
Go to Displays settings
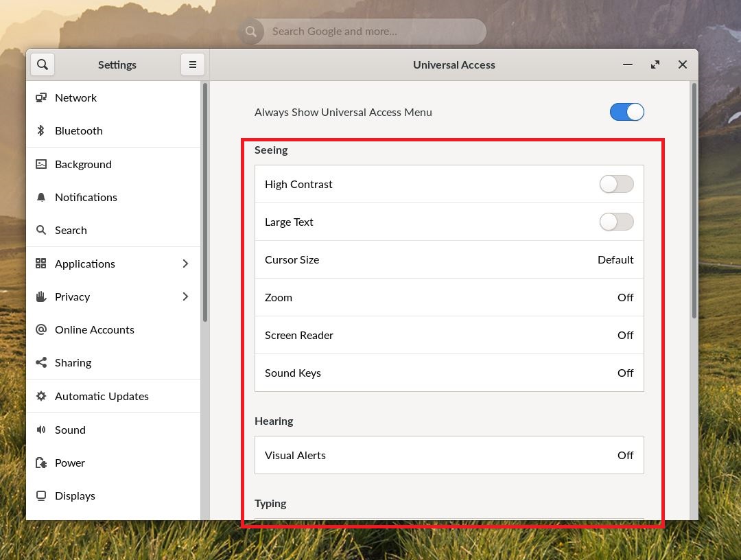point(113,495)
